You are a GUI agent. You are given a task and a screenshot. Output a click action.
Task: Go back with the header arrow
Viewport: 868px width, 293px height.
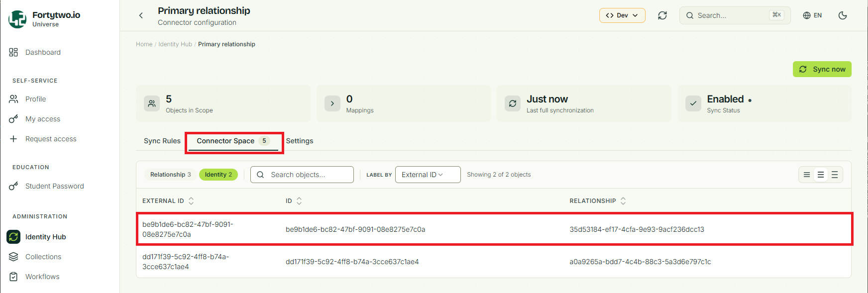pos(141,15)
